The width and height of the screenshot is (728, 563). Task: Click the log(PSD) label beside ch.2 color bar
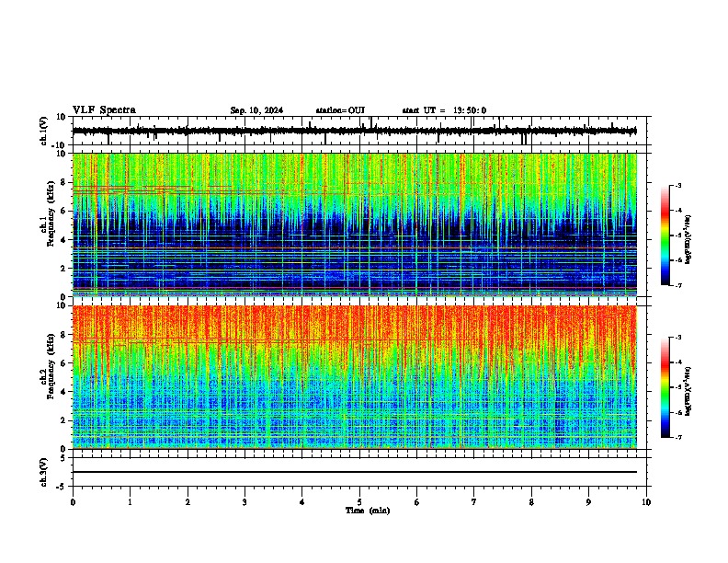click(688, 391)
